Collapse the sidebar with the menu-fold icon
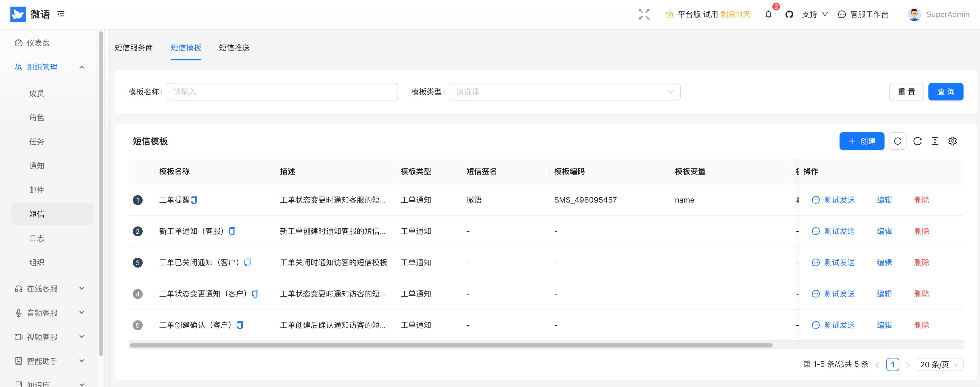The width and height of the screenshot is (980, 387). pyautogui.click(x=61, y=15)
